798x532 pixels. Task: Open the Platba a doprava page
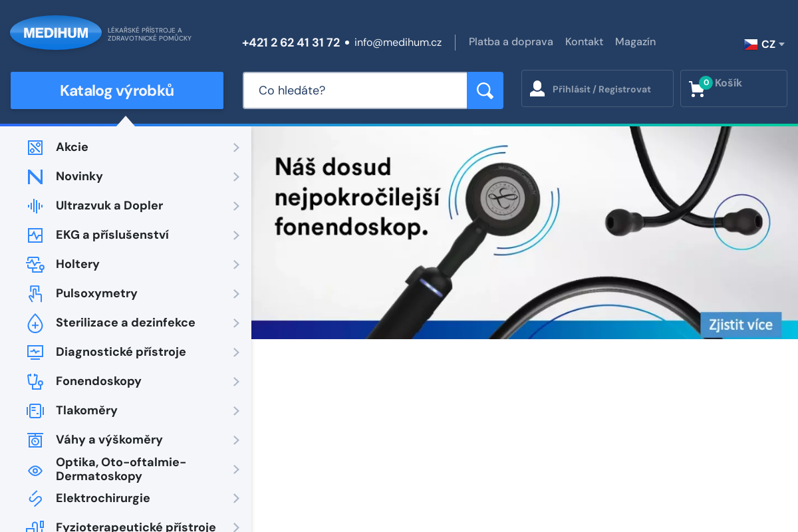(x=511, y=41)
